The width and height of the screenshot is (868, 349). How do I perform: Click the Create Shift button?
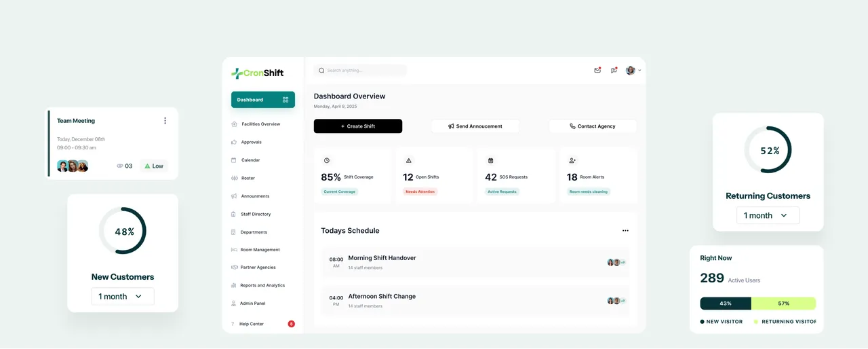(358, 126)
